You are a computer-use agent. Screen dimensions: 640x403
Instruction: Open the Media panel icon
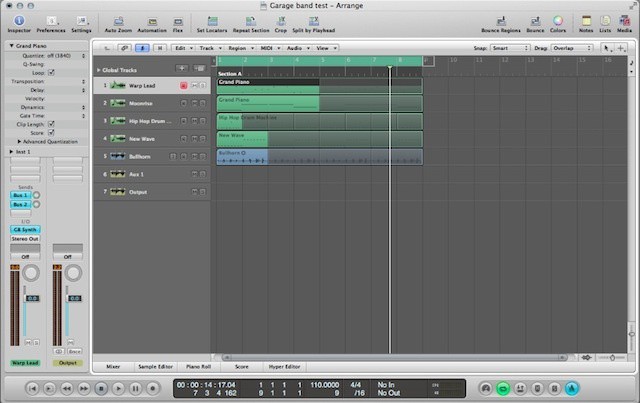coord(624,21)
